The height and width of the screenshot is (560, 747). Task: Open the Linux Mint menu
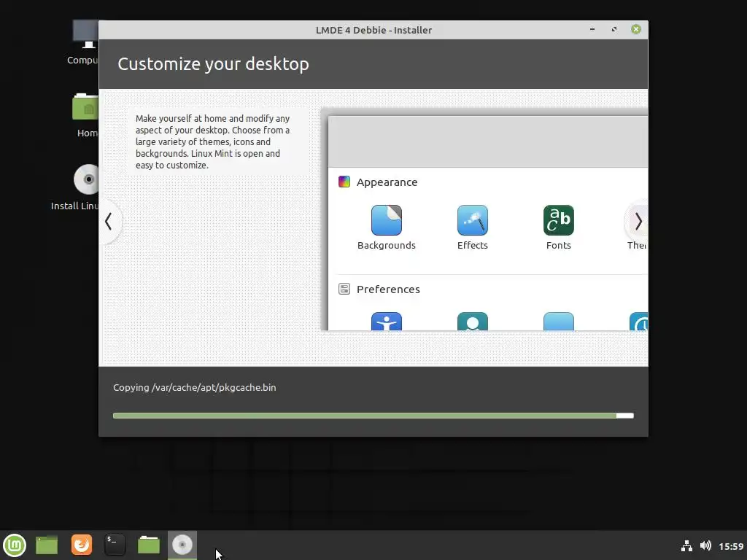pos(15,545)
